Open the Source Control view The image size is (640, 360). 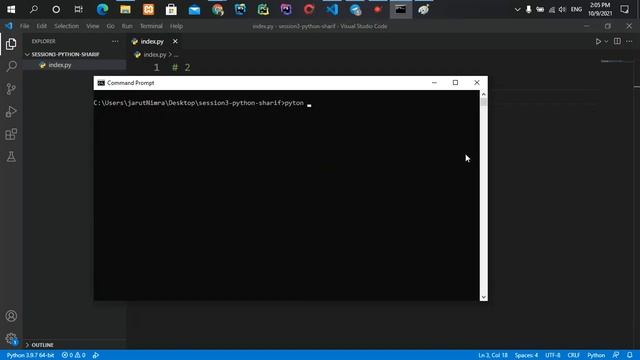click(11, 89)
